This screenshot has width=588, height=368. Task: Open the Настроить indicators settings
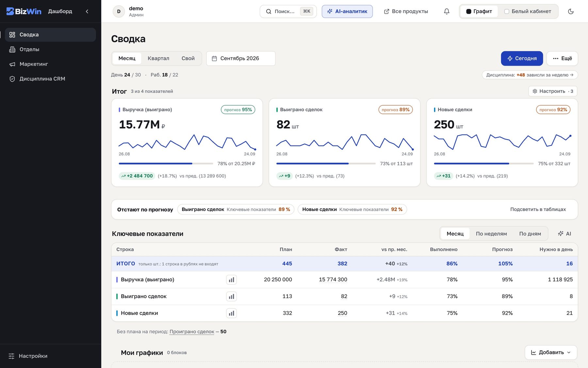click(553, 91)
